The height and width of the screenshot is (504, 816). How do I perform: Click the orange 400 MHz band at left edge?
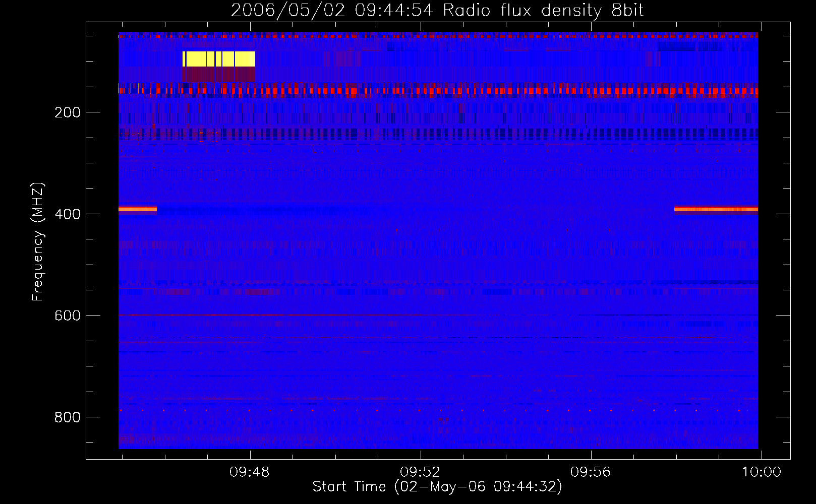click(138, 209)
